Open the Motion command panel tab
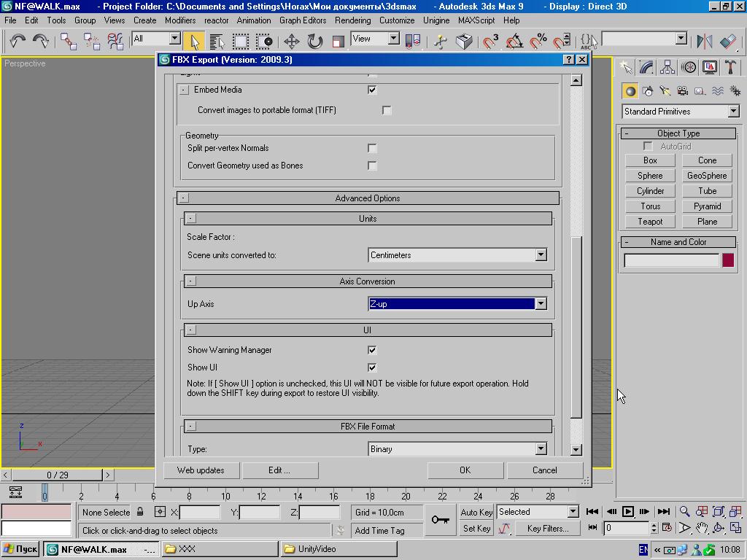 (689, 67)
